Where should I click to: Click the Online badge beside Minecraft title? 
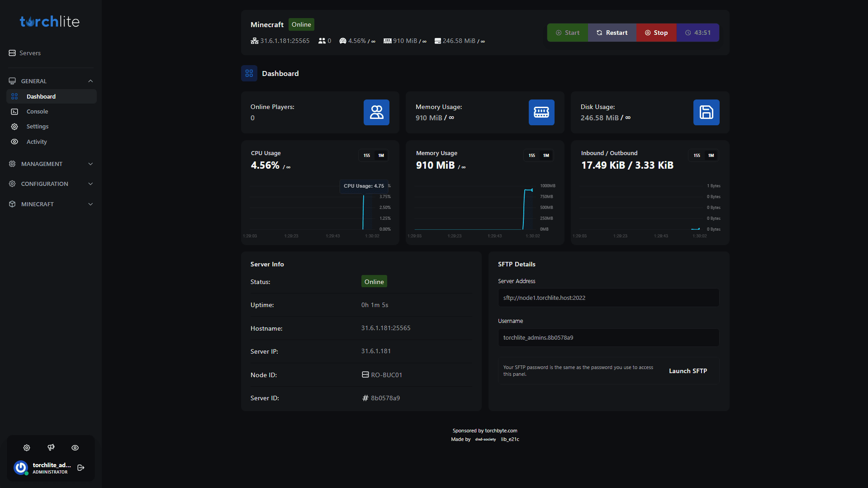(301, 24)
